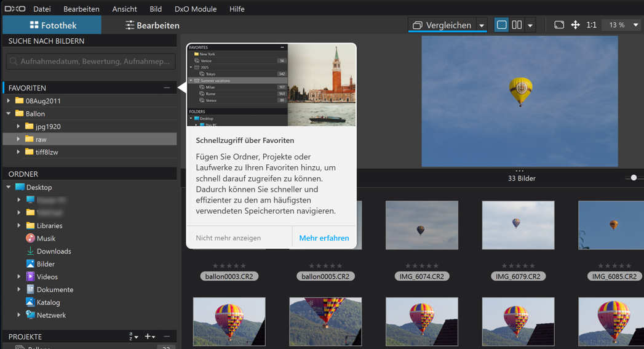Expand the Videos folder node
This screenshot has height=349, width=644.
pyautogui.click(x=18, y=276)
